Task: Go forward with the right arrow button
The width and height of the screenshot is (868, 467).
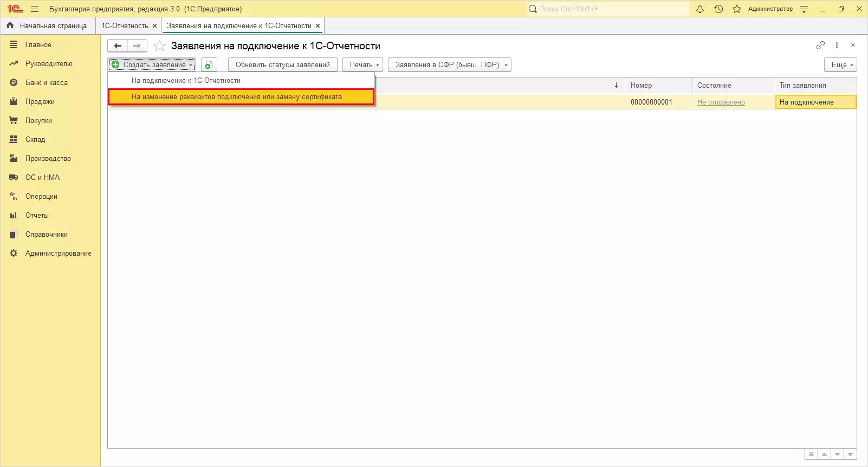Action: pyautogui.click(x=137, y=46)
